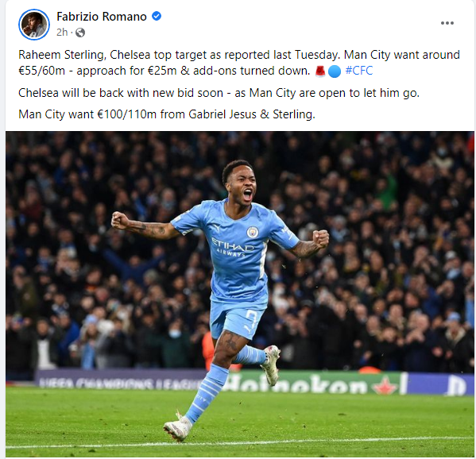Click the Etihad Airways sponsor on shirt
Screen dimensions: 476x459
232,247
